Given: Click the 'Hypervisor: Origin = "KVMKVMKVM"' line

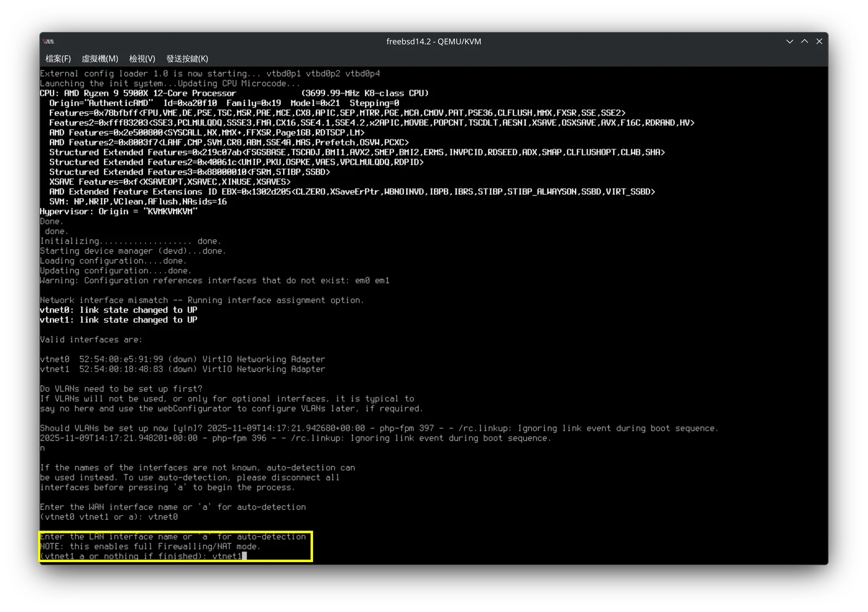Looking at the screenshot, I should point(119,212).
